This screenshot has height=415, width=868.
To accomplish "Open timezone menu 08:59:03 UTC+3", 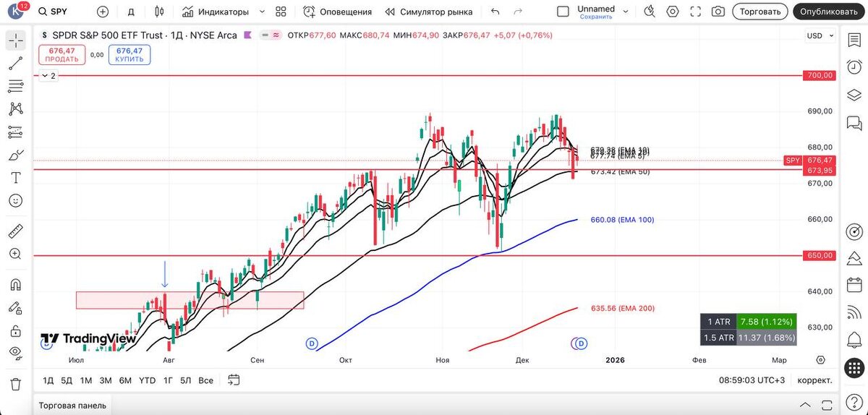I will tap(752, 380).
